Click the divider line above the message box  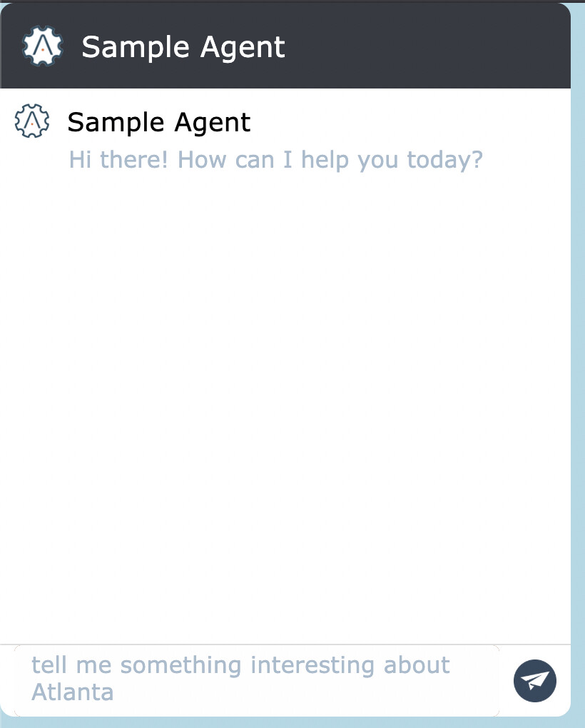285,644
